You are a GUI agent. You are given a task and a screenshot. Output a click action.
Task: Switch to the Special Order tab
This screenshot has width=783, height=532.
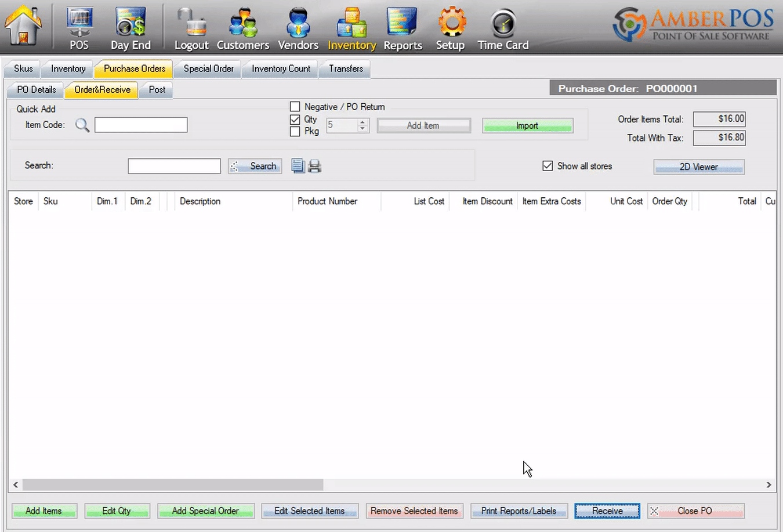209,68
